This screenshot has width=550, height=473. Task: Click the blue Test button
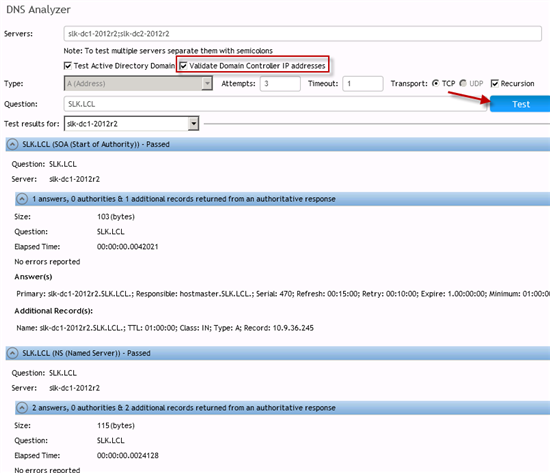click(520, 104)
